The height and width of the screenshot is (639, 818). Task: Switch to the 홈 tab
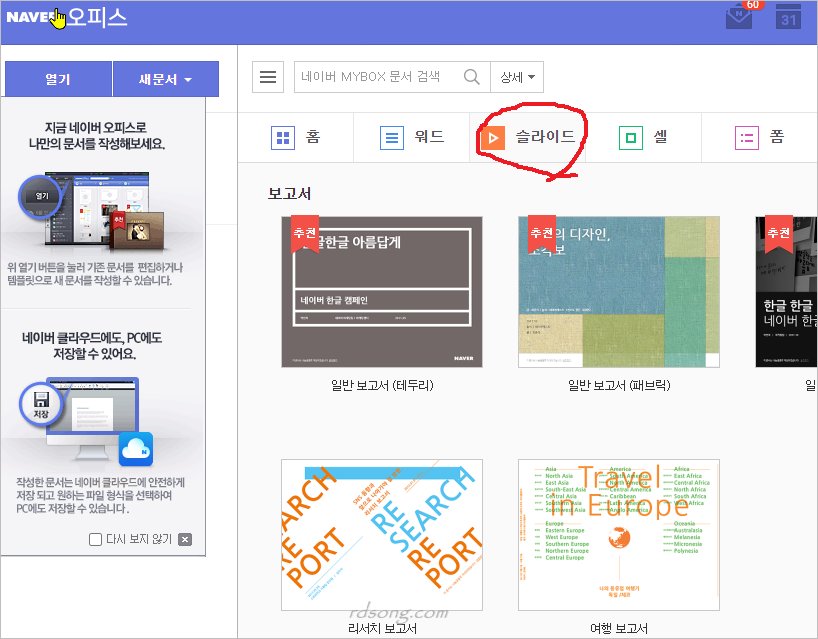[x=297, y=137]
